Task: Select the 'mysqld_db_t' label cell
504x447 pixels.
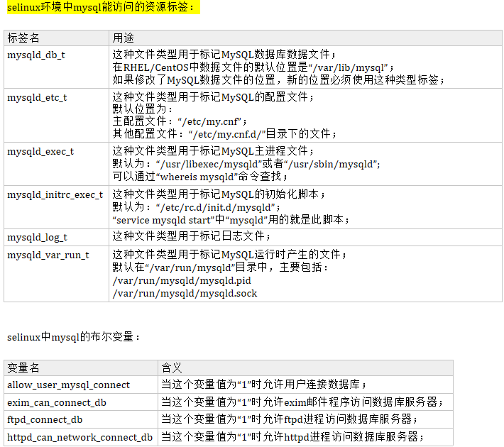Action: click(56, 67)
